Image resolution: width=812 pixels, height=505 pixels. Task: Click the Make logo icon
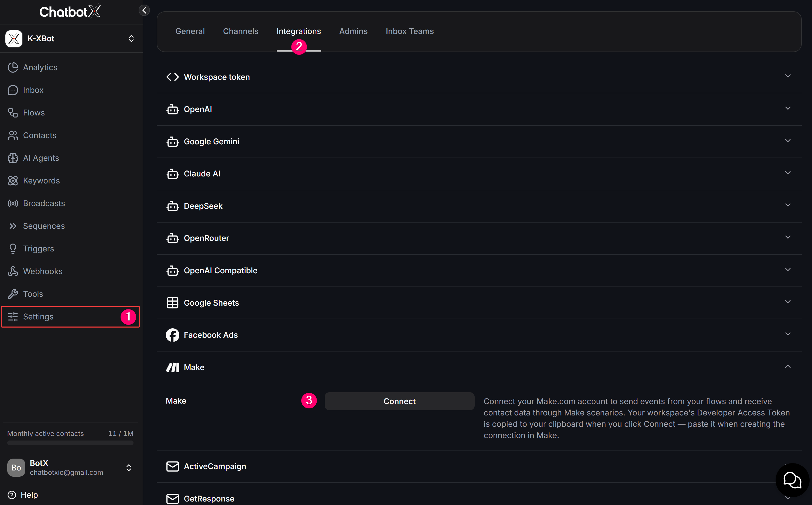coord(173,367)
